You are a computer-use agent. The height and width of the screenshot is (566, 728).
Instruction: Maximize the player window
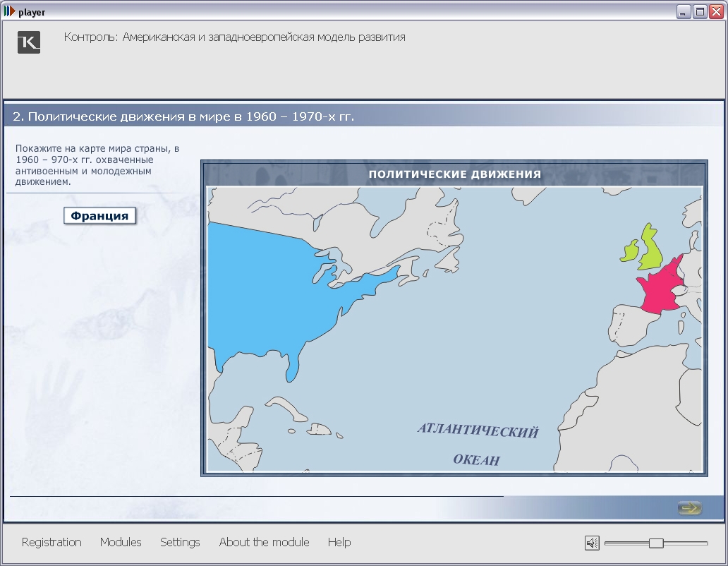coord(700,12)
